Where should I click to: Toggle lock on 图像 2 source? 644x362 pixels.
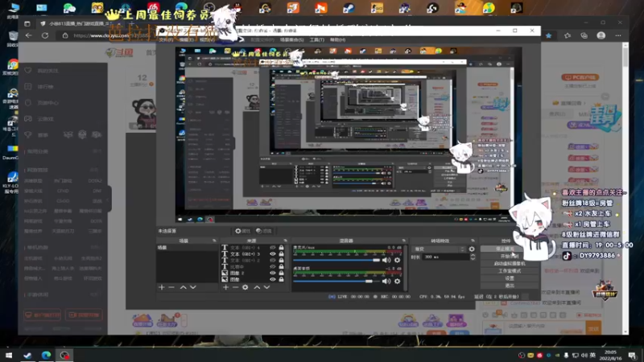[281, 273]
